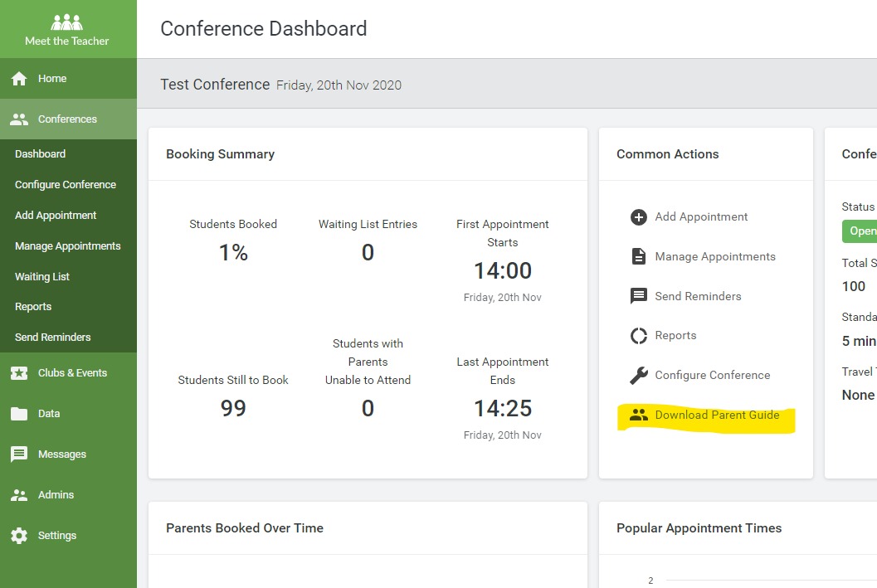The height and width of the screenshot is (588, 877).
Task: Click the document icon beside Manage Appointments in Common Actions
Action: coord(639,256)
